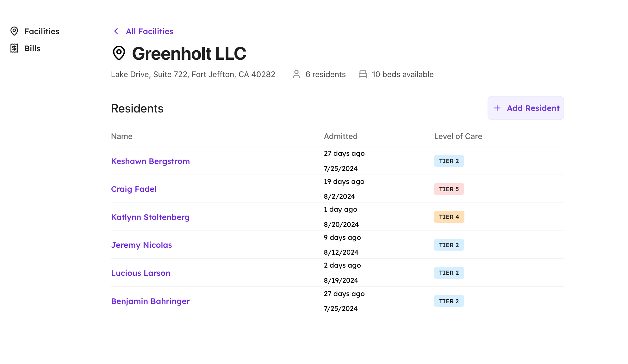Click the TIER 4 badge for Katlynn Stoltenberg
Viewport: 628px width, 364px height.
449,217
